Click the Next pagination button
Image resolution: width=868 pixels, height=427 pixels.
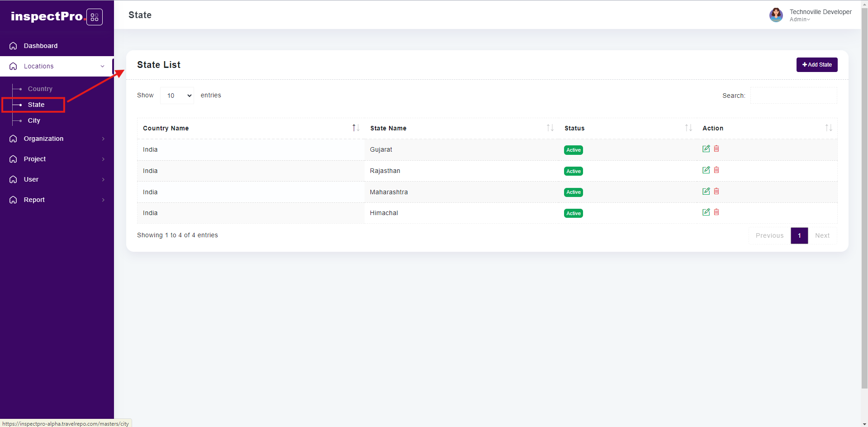tap(822, 235)
